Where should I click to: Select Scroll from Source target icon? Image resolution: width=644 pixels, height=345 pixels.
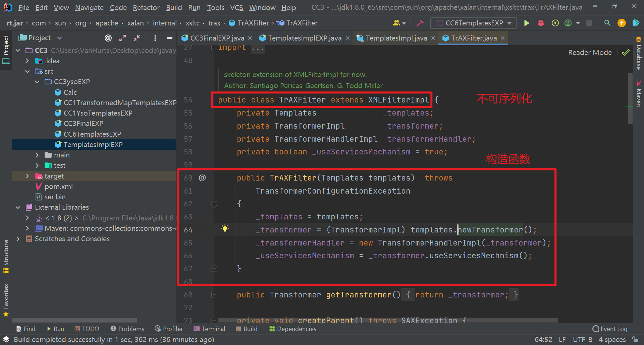coord(108,38)
